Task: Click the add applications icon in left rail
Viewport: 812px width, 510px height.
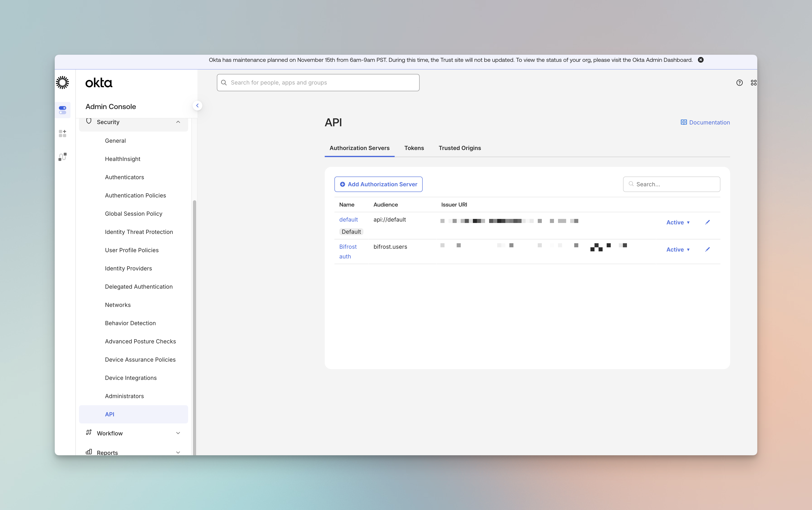Action: point(62,133)
